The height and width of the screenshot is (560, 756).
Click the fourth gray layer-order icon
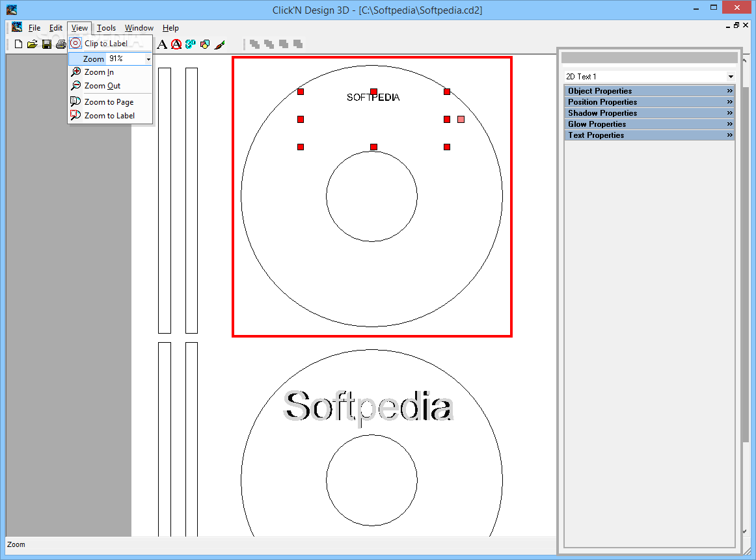click(298, 44)
